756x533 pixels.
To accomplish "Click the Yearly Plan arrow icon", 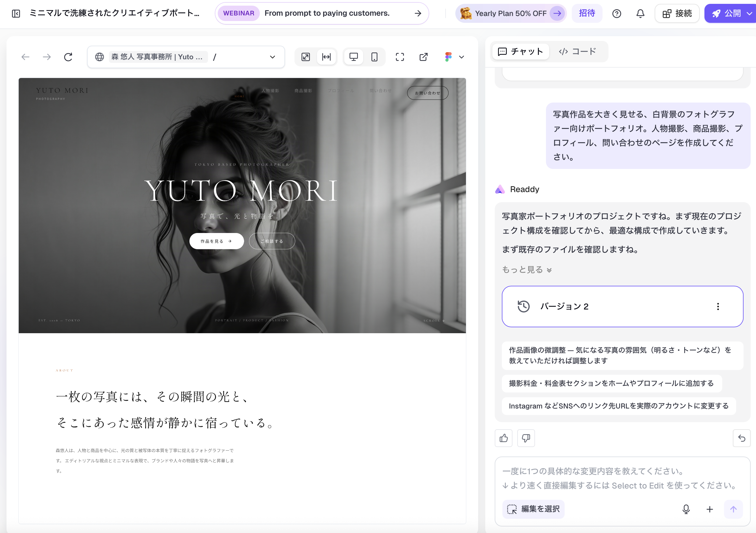I will pyautogui.click(x=557, y=14).
